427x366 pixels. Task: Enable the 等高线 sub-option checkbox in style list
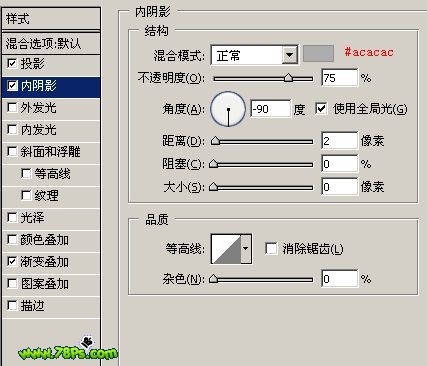pos(26,173)
